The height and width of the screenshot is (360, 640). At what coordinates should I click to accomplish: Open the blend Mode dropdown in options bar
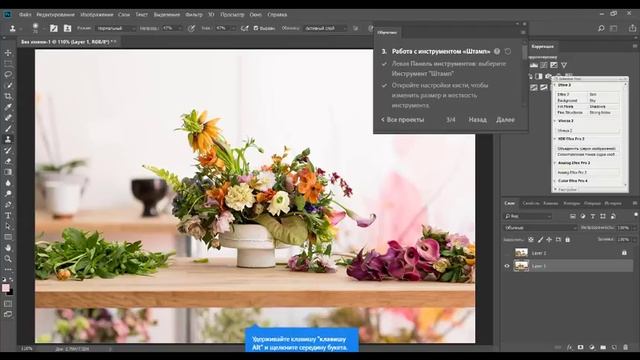click(x=116, y=28)
